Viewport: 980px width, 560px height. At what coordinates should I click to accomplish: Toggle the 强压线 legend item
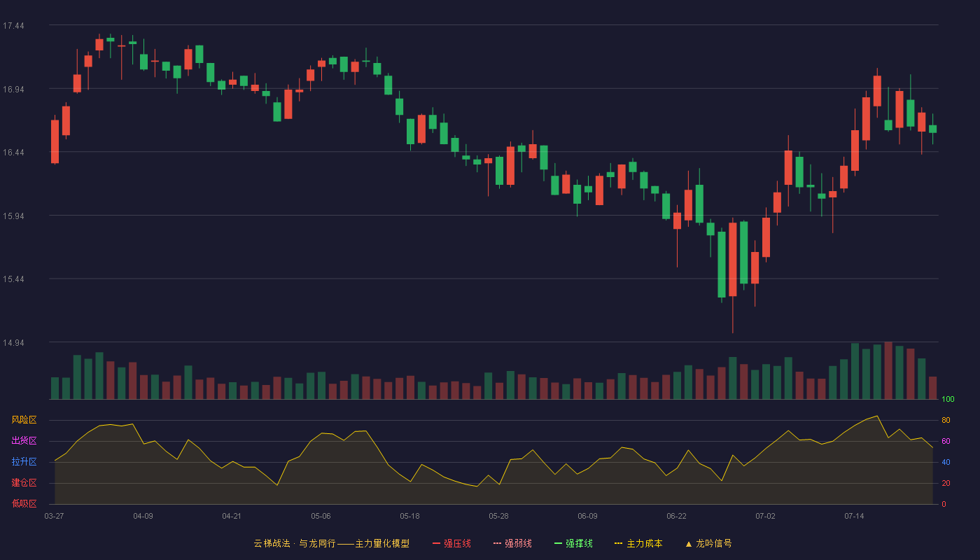(x=451, y=543)
